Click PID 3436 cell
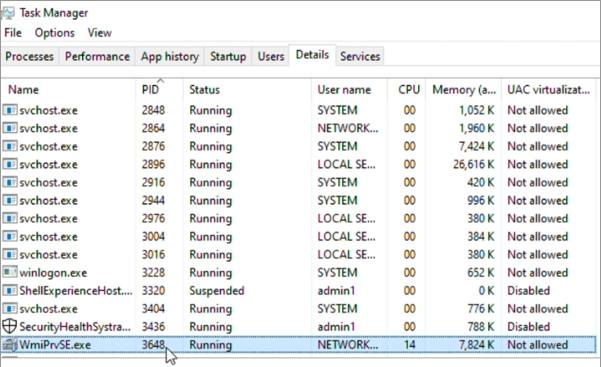The width and height of the screenshot is (601, 367). point(153,327)
